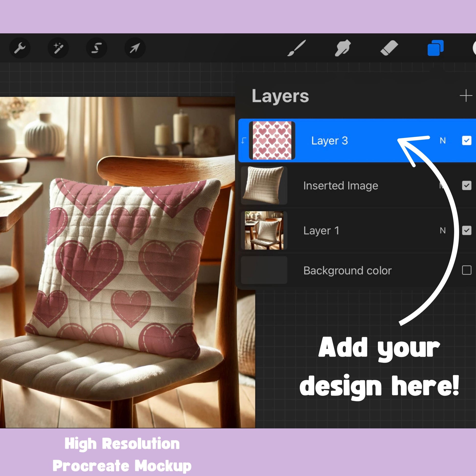Viewport: 476px width, 476px height.
Task: Hide Layer 1 visibility checkbox
Action: [x=466, y=231]
